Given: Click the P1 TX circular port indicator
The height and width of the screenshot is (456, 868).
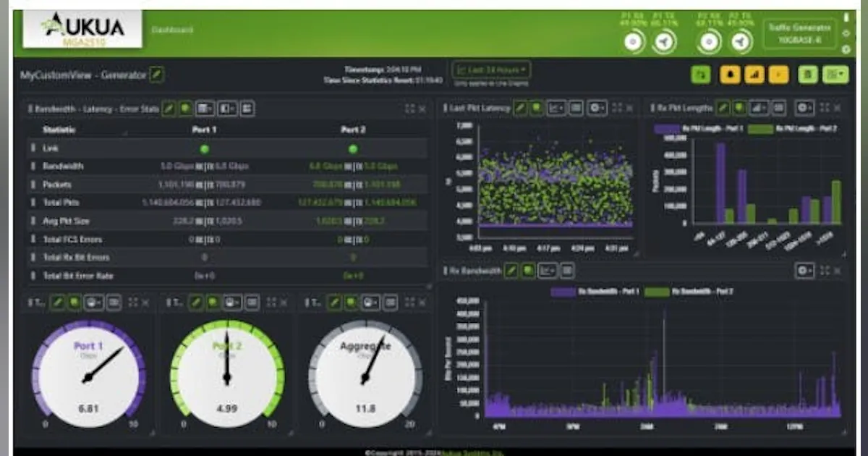Looking at the screenshot, I should [x=665, y=43].
